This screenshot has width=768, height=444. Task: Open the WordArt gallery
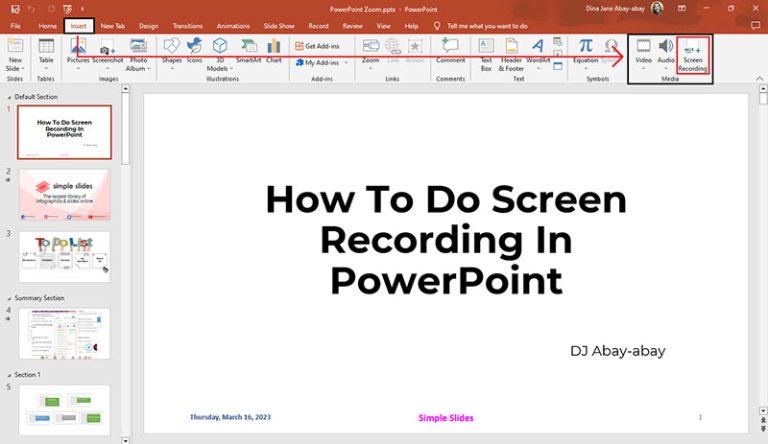click(538, 54)
